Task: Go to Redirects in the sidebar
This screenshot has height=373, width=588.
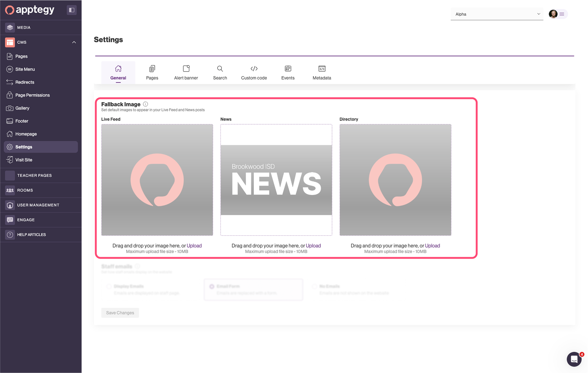Action: [41, 82]
